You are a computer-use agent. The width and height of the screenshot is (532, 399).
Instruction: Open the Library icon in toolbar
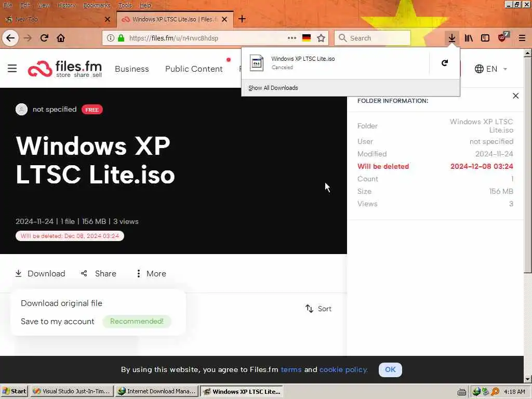tap(469, 38)
